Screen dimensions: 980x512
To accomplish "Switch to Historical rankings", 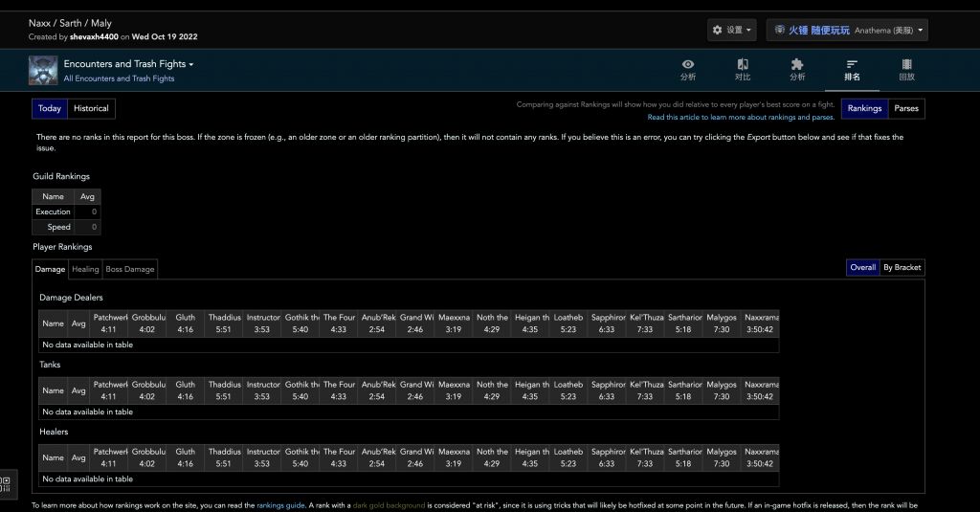I will coord(91,108).
